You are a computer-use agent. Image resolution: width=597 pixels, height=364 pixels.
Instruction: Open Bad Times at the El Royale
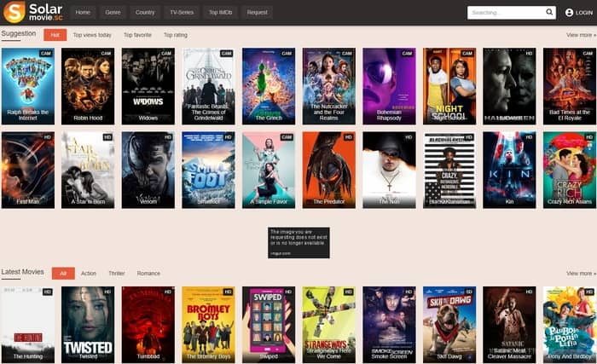[570, 86]
